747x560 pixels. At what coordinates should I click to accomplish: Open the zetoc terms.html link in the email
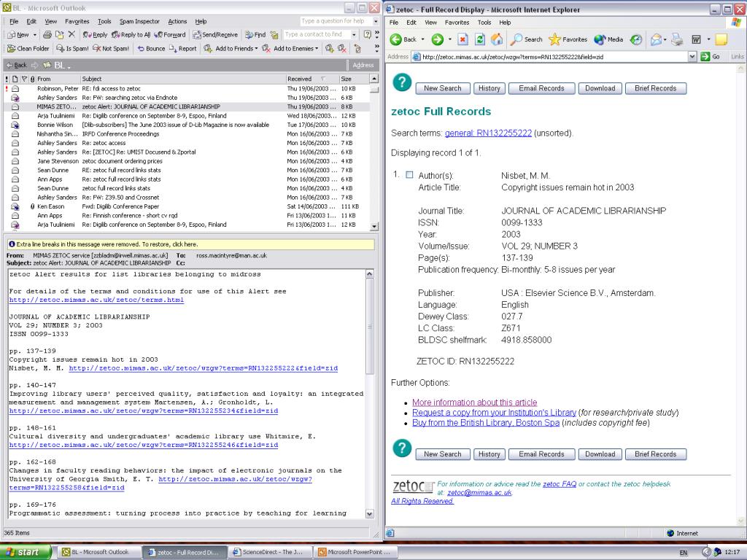click(x=96, y=300)
